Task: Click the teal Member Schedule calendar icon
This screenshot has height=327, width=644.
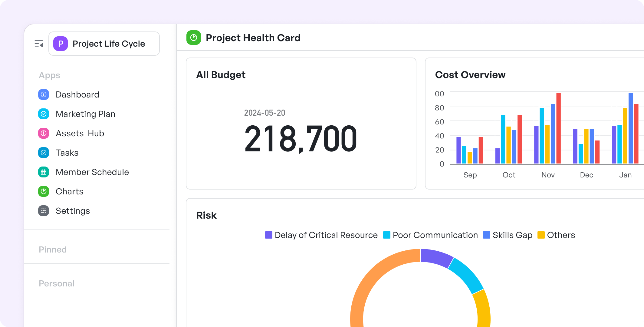Action: (x=44, y=172)
